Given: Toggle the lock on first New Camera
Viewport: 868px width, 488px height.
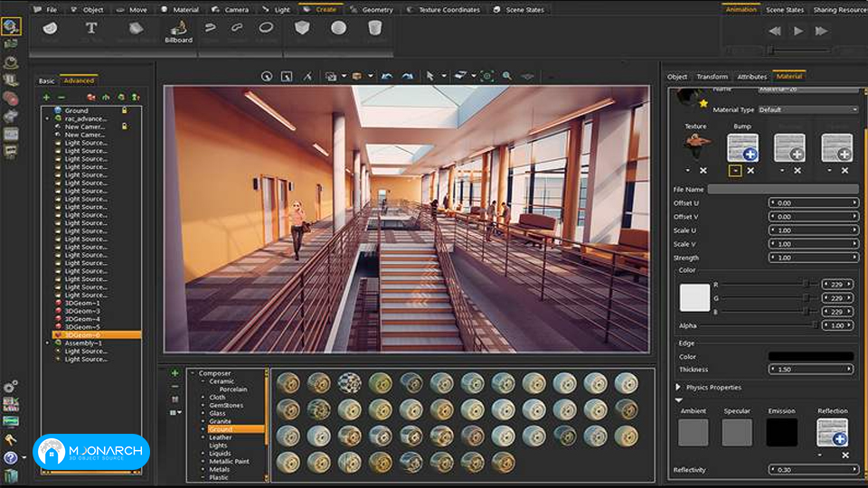Looking at the screenshot, I should click(125, 127).
